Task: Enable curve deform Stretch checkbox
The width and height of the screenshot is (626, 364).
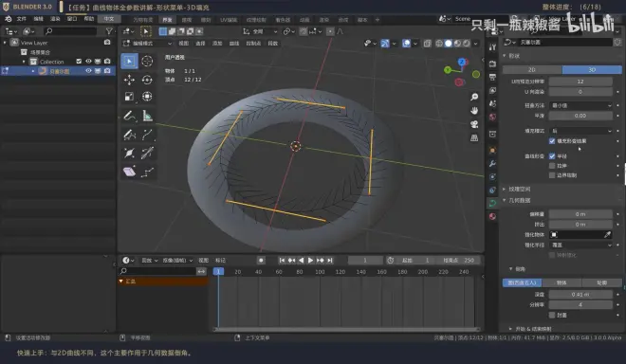Action: [x=552, y=166]
